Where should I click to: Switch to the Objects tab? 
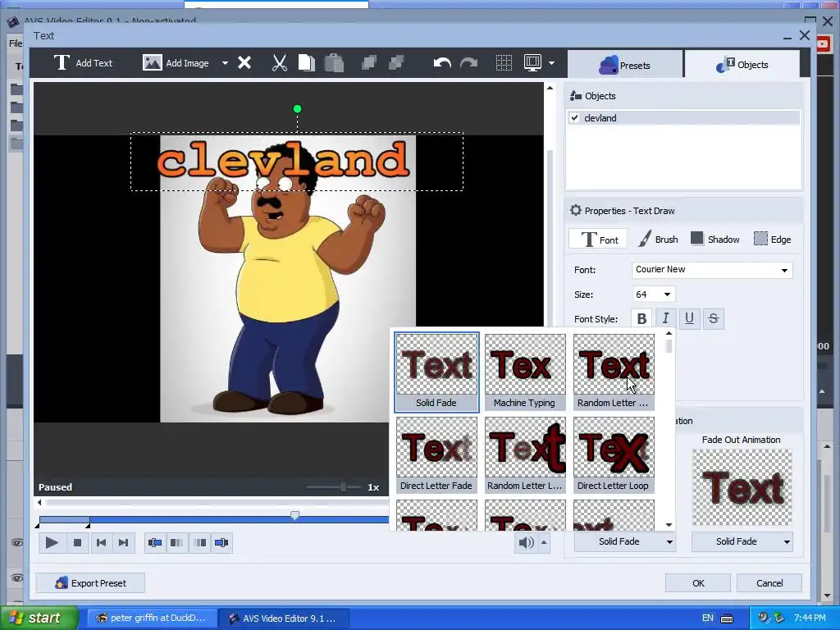[x=742, y=65]
